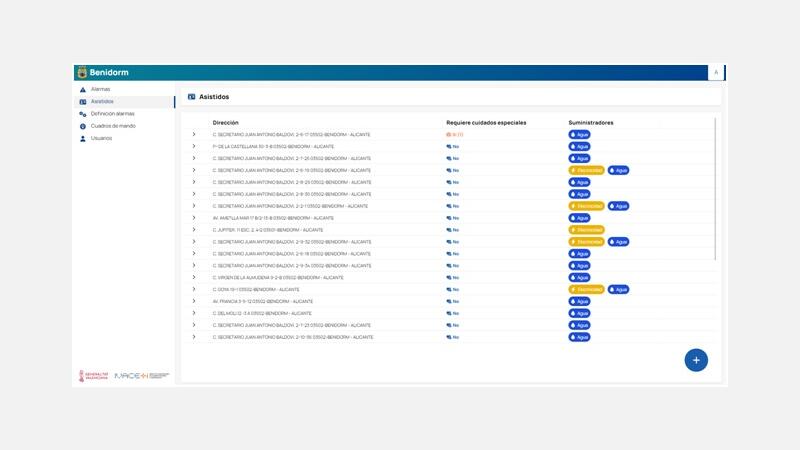Expand the C. Virgen de la Almudena row
This screenshot has width=800, height=450.
coord(194,278)
